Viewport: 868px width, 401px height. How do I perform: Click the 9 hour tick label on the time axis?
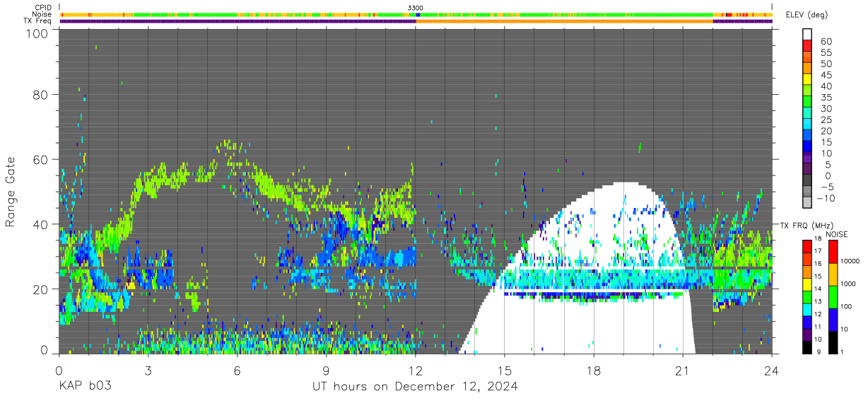327,371
